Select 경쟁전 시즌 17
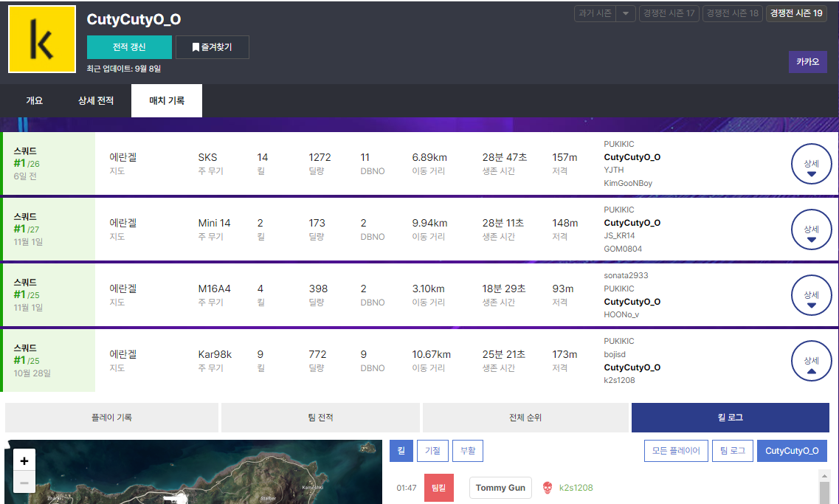The width and height of the screenshot is (839, 504). pos(669,13)
